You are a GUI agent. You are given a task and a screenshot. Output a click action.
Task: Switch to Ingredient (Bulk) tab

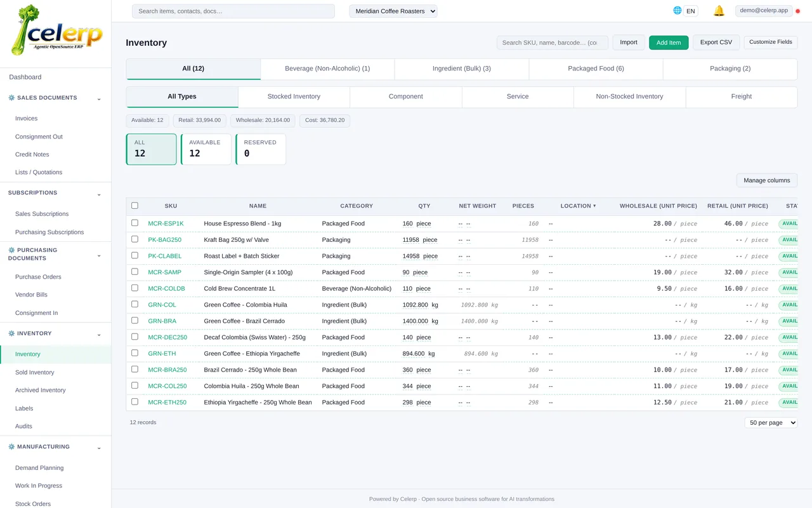click(x=462, y=69)
